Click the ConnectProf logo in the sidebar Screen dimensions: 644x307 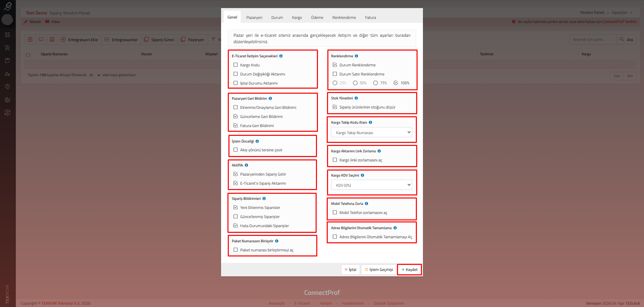[x=7, y=6]
